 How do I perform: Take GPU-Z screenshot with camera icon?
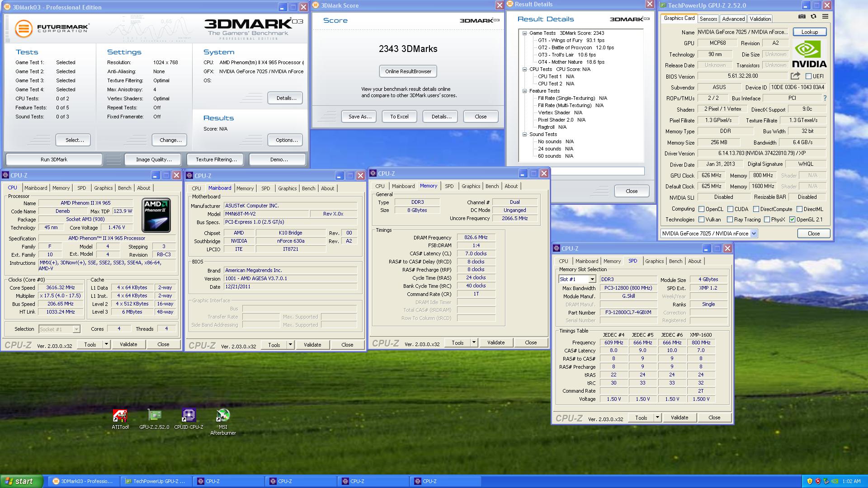(802, 16)
